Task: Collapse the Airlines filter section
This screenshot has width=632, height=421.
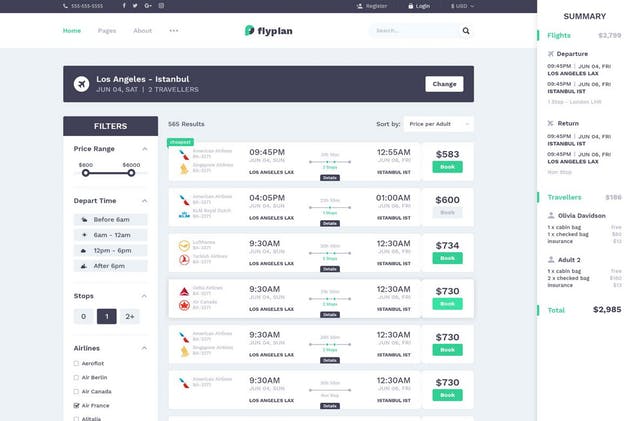Action: 144,348
